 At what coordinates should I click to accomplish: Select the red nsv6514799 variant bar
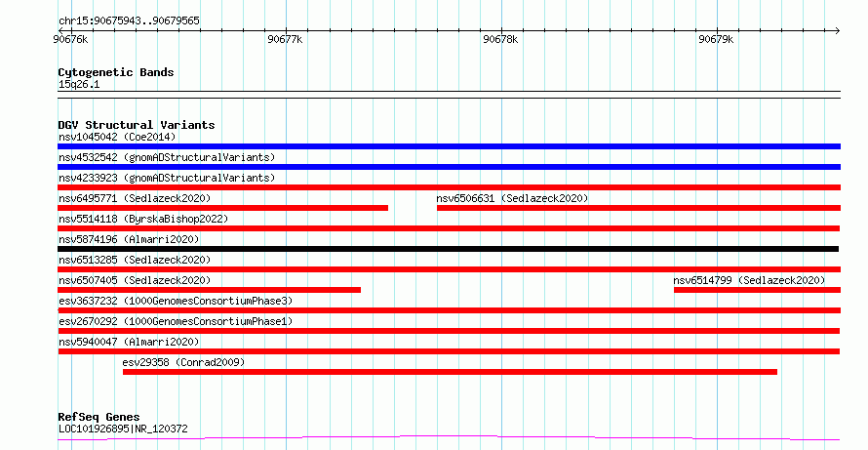757,290
